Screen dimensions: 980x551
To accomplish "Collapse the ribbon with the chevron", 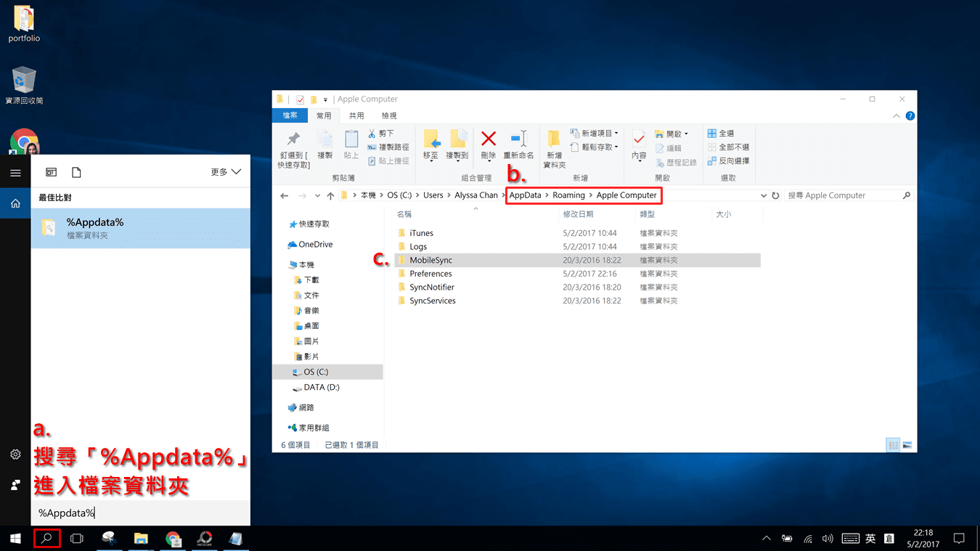I will [896, 116].
